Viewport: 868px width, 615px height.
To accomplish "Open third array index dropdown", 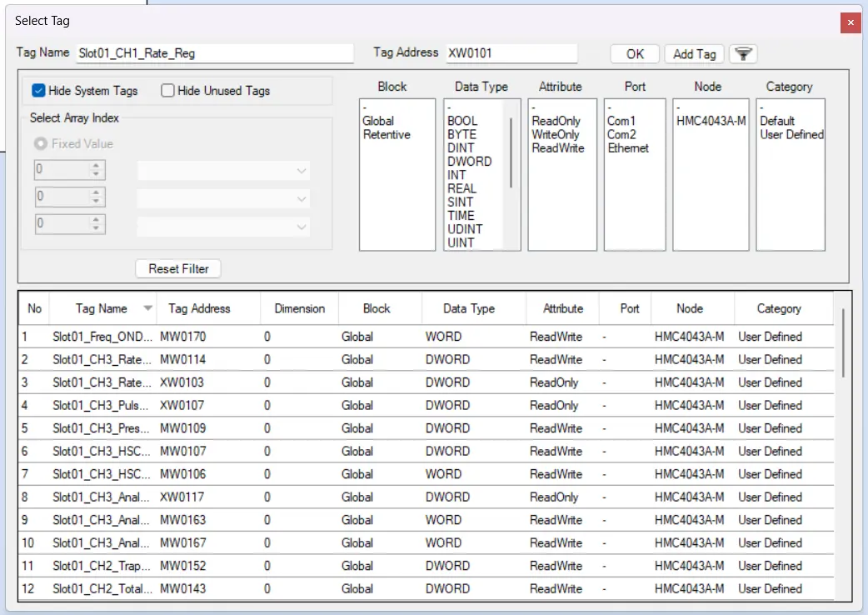I will pos(223,226).
